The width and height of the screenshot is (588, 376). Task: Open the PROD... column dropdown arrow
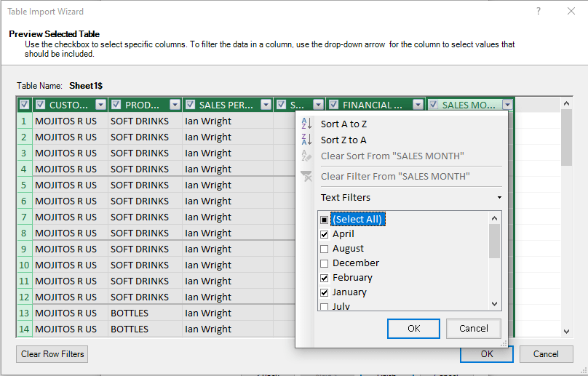pyautogui.click(x=175, y=105)
